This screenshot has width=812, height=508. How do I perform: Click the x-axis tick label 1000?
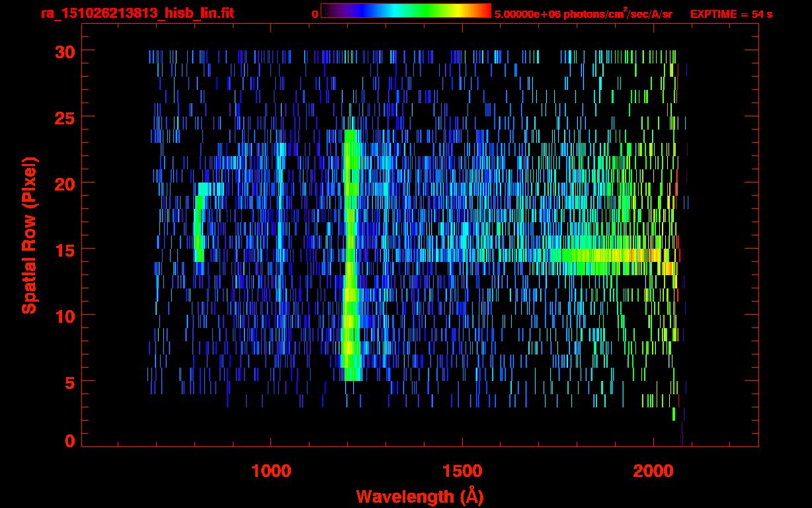click(271, 471)
